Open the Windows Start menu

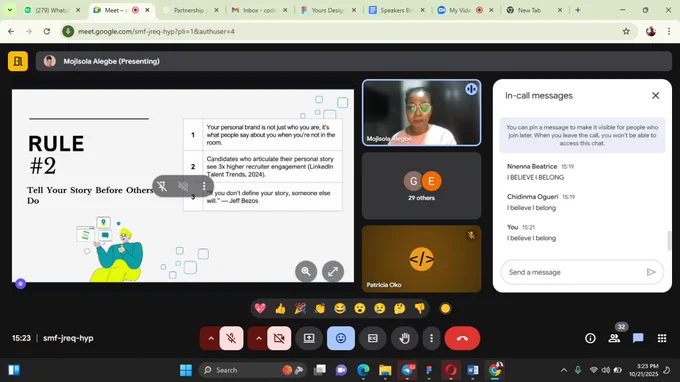(186, 370)
